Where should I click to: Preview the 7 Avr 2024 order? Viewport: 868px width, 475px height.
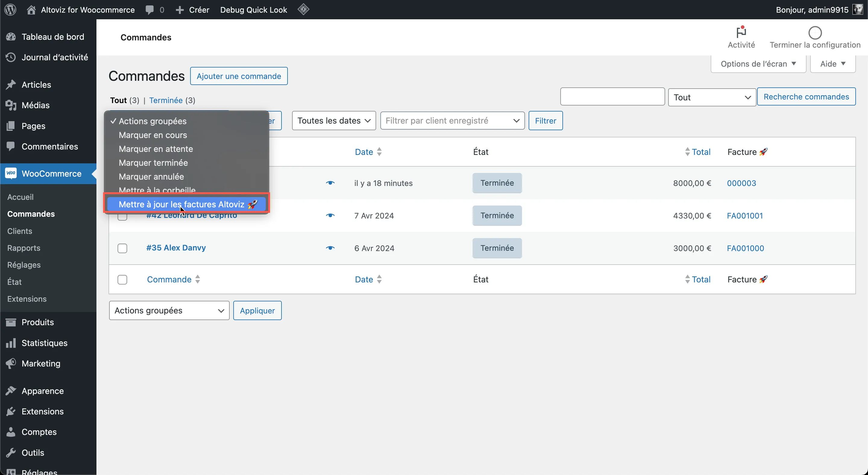coord(330,215)
